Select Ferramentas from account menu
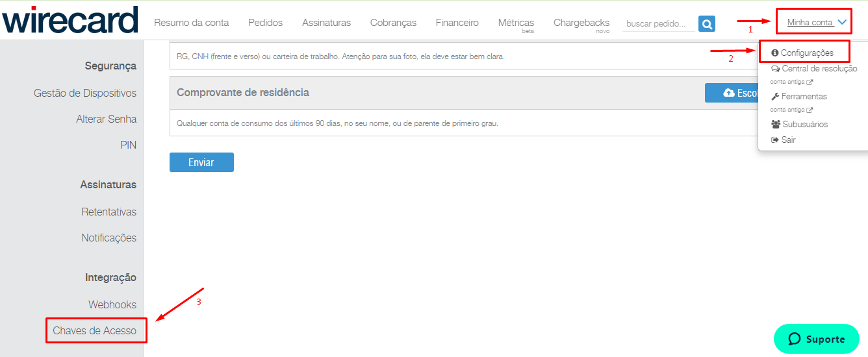Screen dimensions: 868x357 (804, 96)
